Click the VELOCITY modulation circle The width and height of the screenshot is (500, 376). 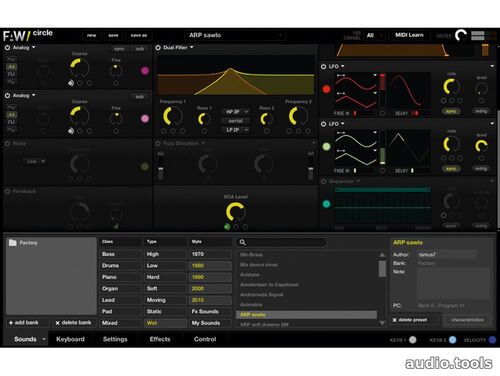click(x=492, y=340)
